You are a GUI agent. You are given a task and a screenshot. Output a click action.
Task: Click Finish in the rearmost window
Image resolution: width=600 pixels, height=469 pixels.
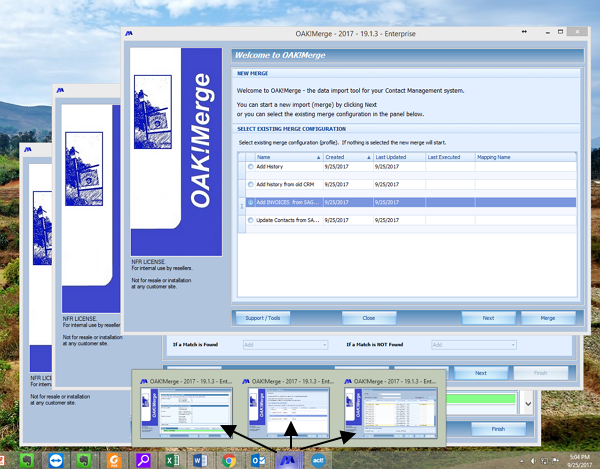(x=498, y=429)
